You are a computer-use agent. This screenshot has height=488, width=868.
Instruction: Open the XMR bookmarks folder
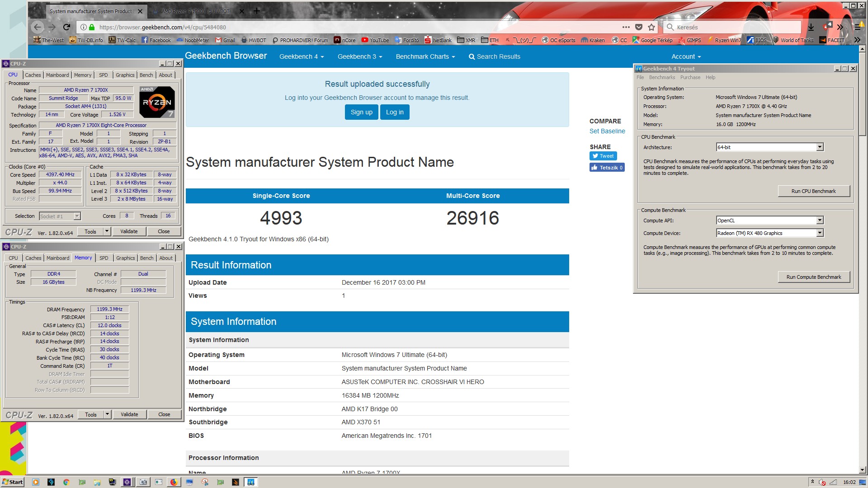[466, 40]
